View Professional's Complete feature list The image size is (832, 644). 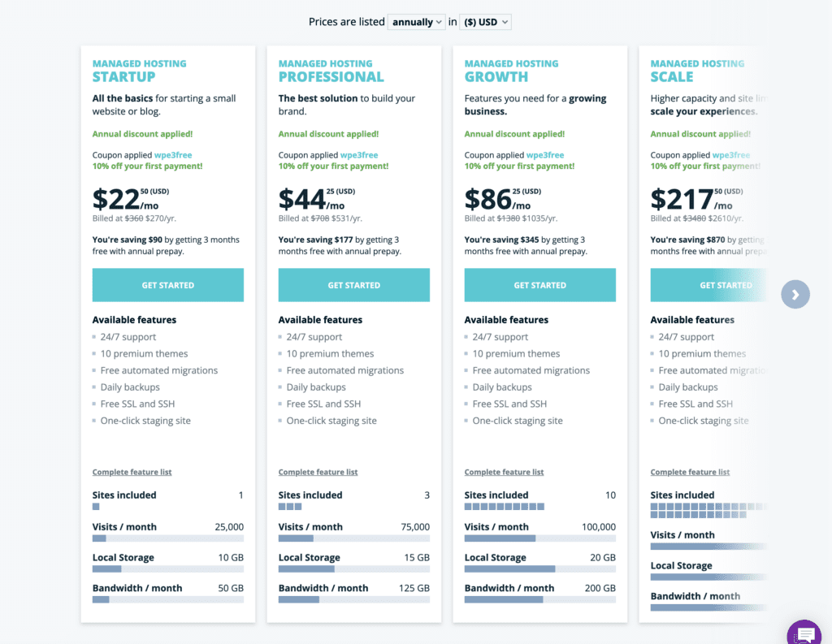point(318,472)
